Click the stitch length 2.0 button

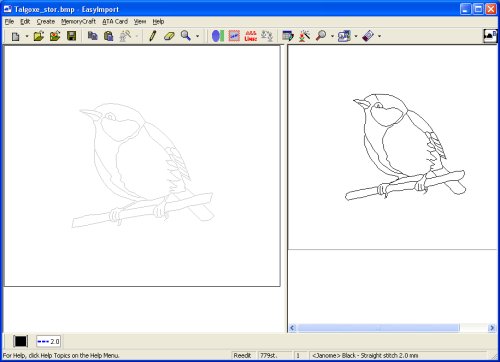click(x=48, y=341)
